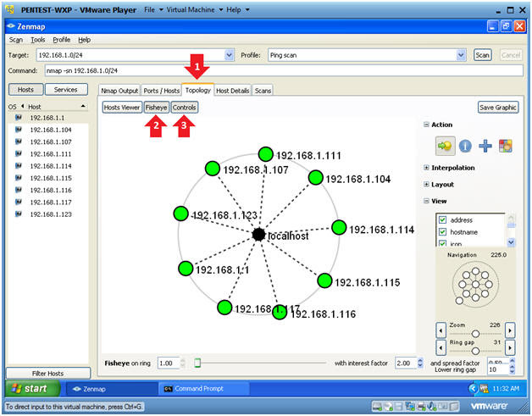Click the green 192.168.1.115 topology node

324,280
